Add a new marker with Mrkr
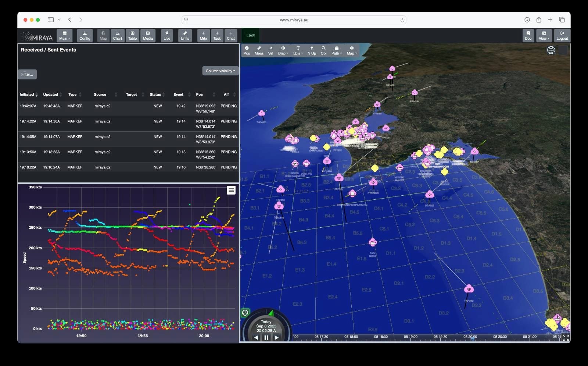Image resolution: width=588 pixels, height=366 pixels. pyautogui.click(x=204, y=36)
